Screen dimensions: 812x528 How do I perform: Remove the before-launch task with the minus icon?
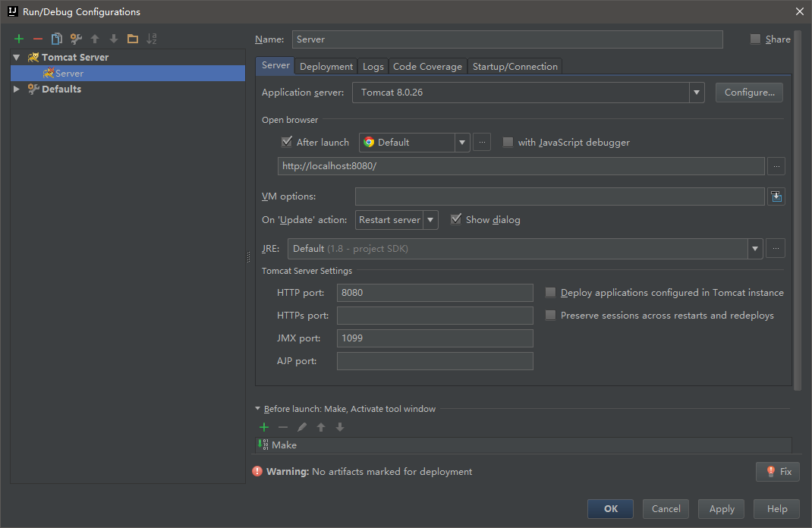(x=283, y=427)
